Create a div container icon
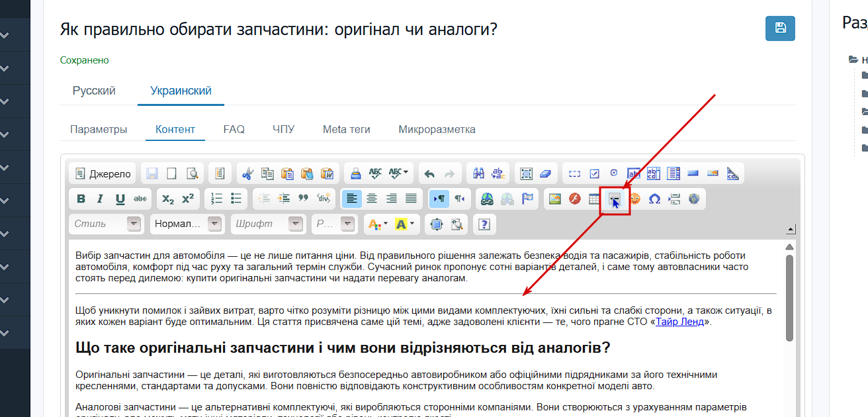This screenshot has width=868, height=417. 324,199
